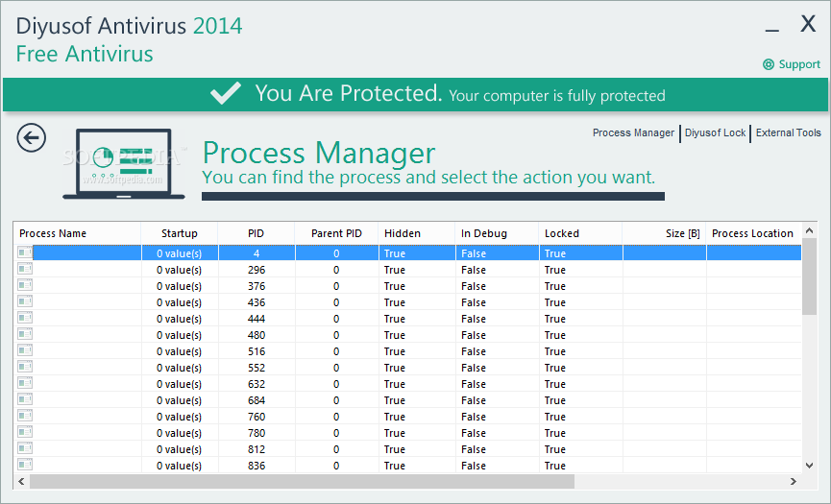
Task: Click the horizontal scrollbar left arrow
Action: click(22, 481)
